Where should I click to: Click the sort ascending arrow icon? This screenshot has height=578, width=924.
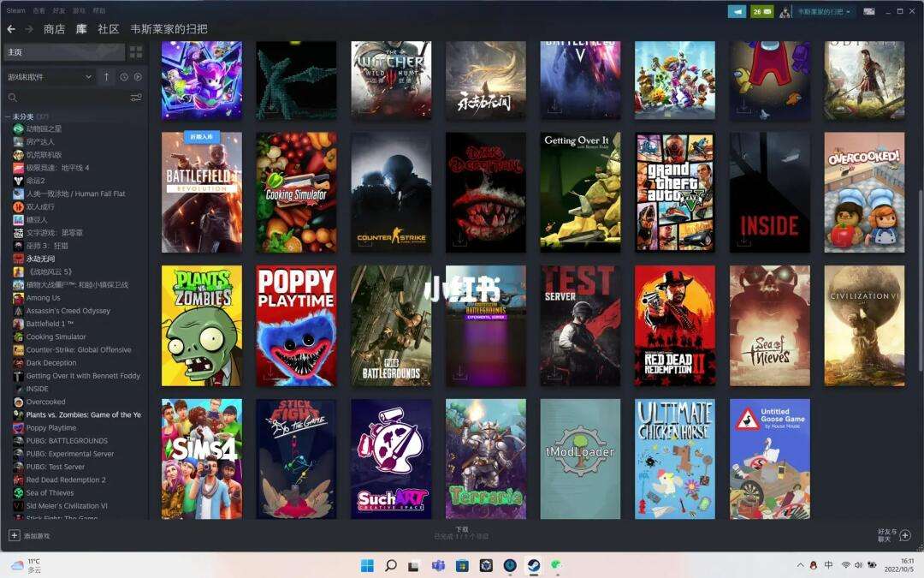pyautogui.click(x=107, y=77)
